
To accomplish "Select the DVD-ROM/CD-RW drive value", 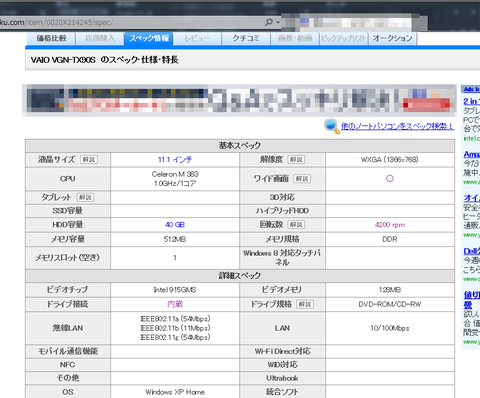I will [x=390, y=304].
